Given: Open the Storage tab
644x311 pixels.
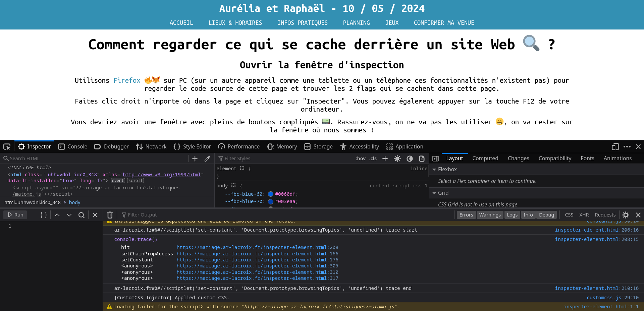Looking at the screenshot, I should [x=318, y=146].
